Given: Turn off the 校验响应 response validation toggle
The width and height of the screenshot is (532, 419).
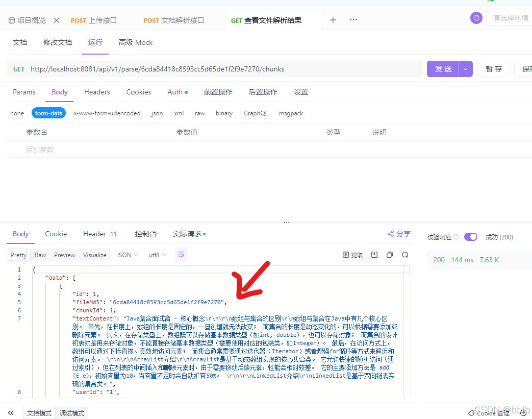Looking at the screenshot, I should [x=470, y=237].
